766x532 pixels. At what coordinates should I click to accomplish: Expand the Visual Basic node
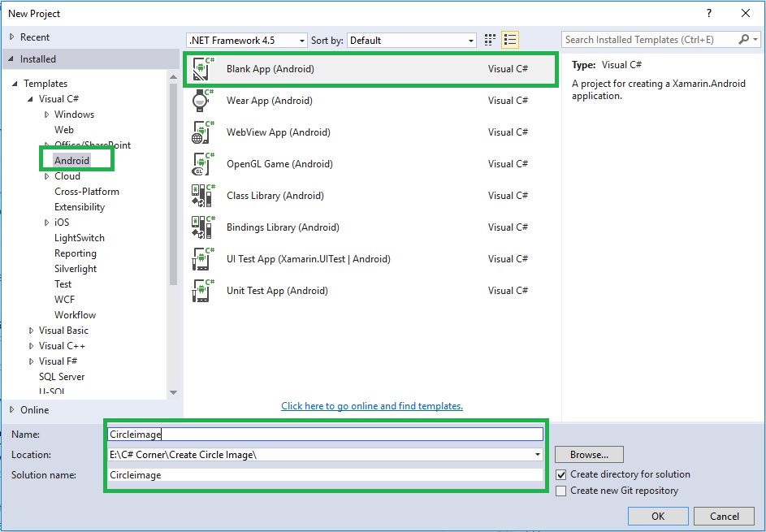pos(31,331)
